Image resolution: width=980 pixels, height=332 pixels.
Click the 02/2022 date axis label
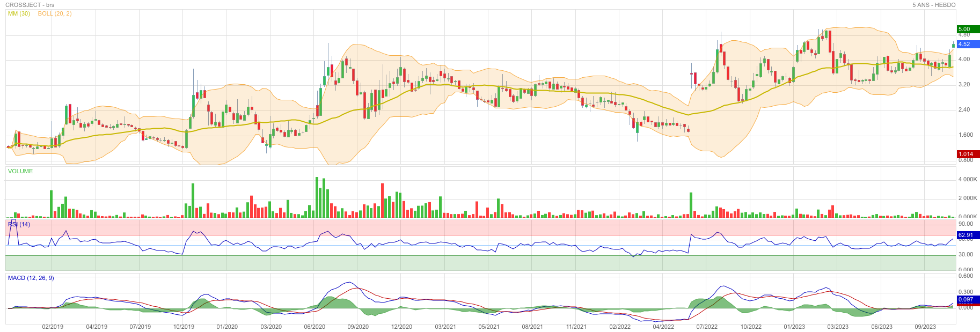click(x=620, y=327)
